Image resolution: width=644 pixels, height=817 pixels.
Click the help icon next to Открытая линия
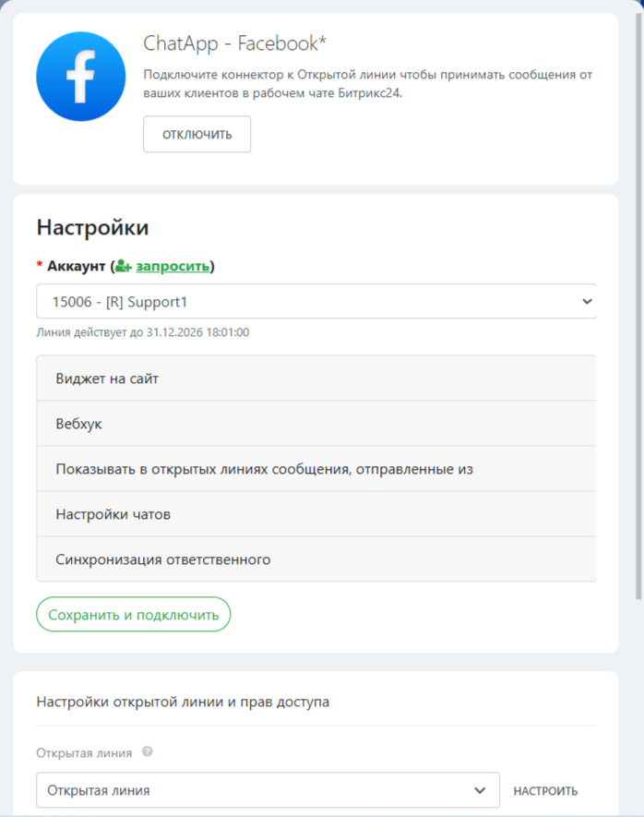[148, 752]
